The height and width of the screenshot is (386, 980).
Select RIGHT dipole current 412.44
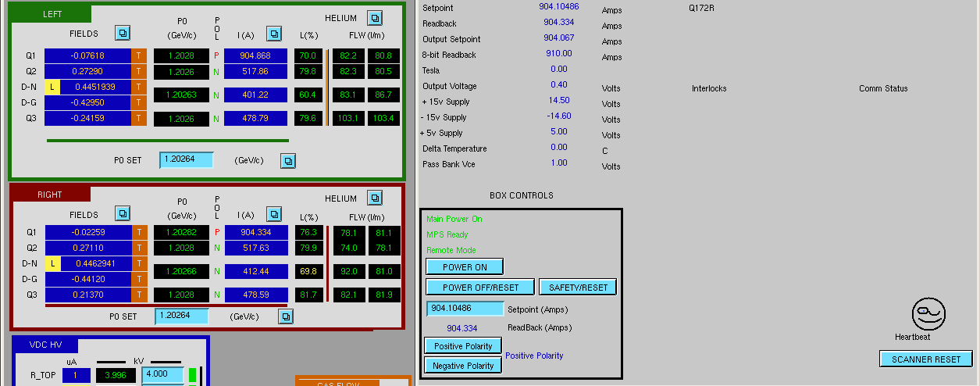[255, 271]
